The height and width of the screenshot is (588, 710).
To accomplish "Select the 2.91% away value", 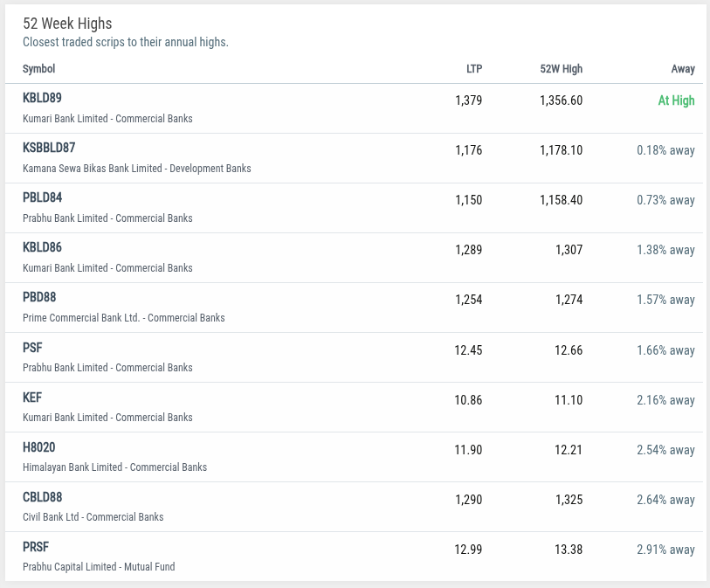I will pos(665,550).
